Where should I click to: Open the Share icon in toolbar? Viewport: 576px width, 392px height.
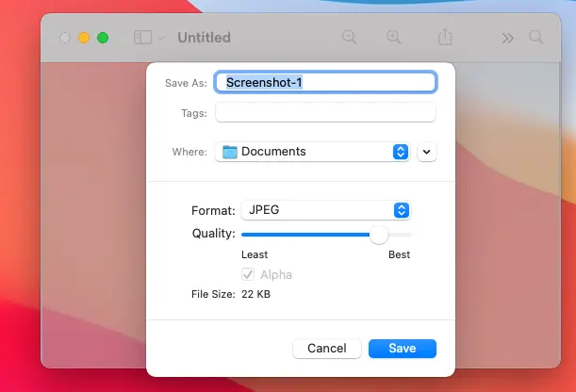pos(445,37)
